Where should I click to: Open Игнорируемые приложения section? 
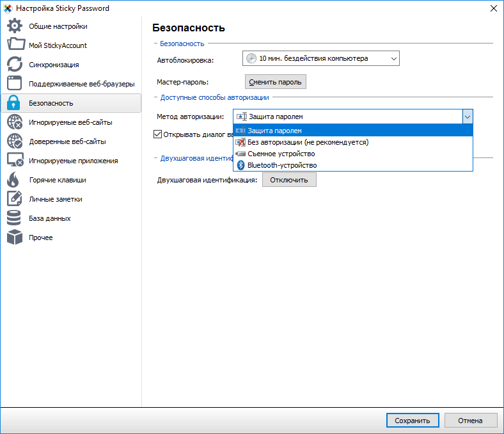point(71,161)
